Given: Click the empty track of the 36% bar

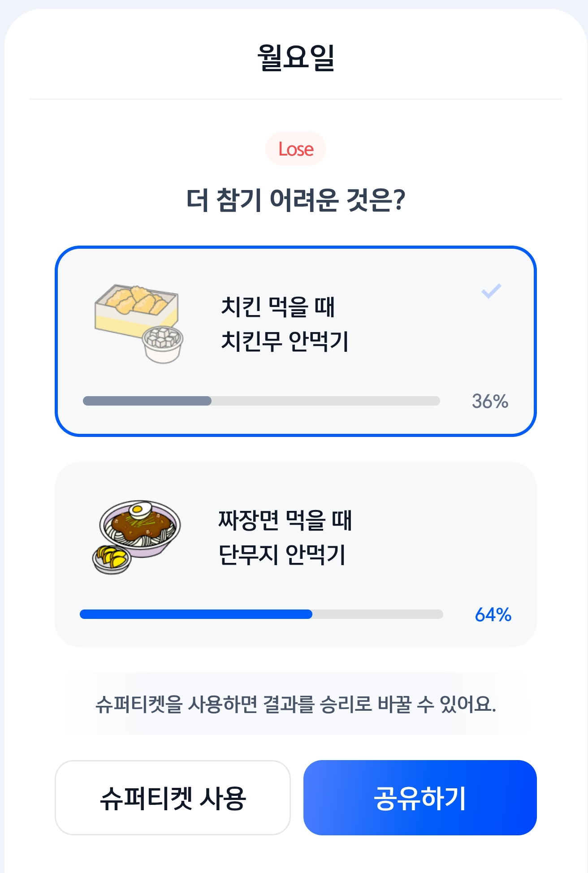Looking at the screenshot, I should (326, 401).
